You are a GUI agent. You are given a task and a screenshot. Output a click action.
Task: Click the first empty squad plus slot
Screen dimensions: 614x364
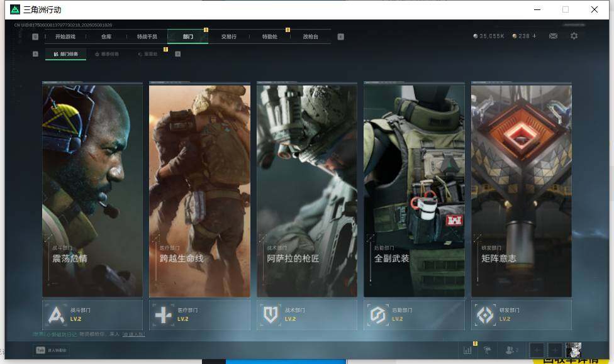click(x=537, y=350)
